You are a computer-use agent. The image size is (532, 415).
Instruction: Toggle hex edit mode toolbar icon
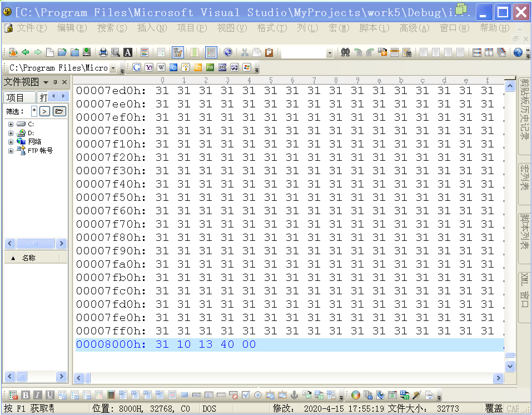178,52
